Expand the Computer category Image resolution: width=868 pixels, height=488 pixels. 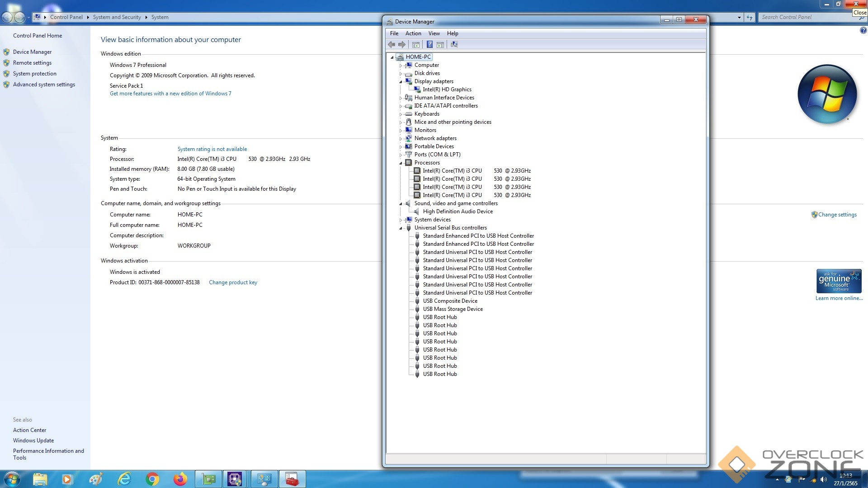[401, 66]
